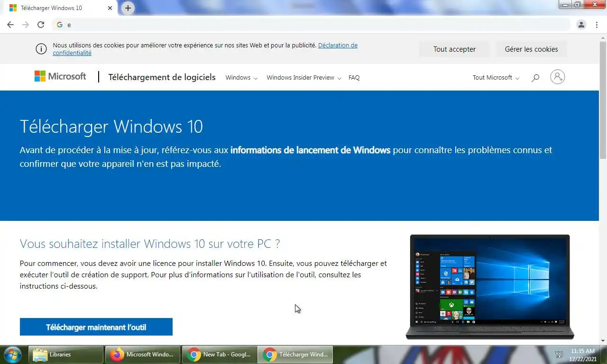Open Chrome's three-dot menu
Screen dimensions: 607x364
597,25
